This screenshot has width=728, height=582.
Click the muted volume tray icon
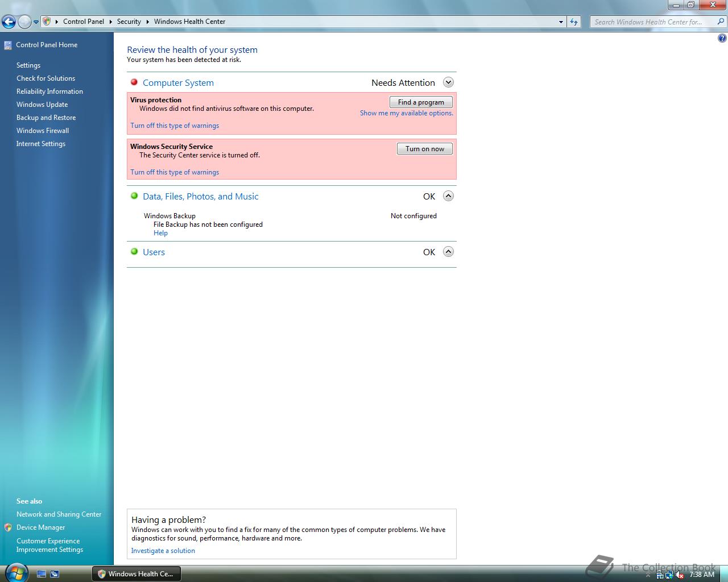click(680, 575)
